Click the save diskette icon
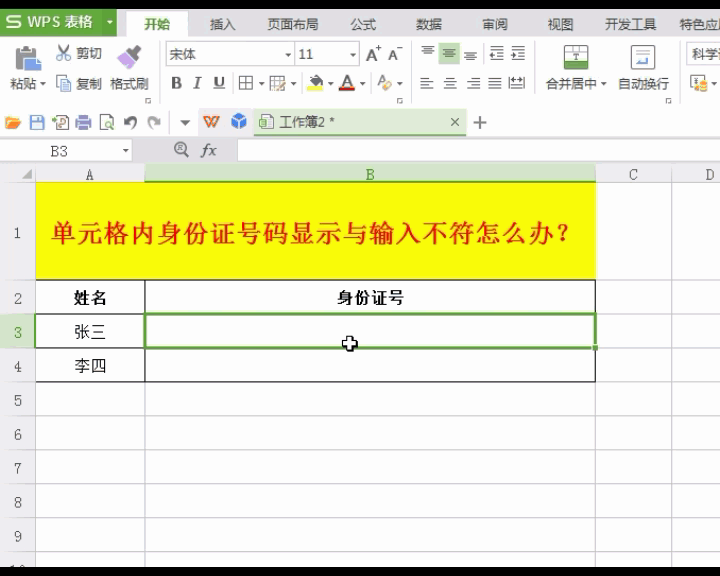 pos(37,123)
